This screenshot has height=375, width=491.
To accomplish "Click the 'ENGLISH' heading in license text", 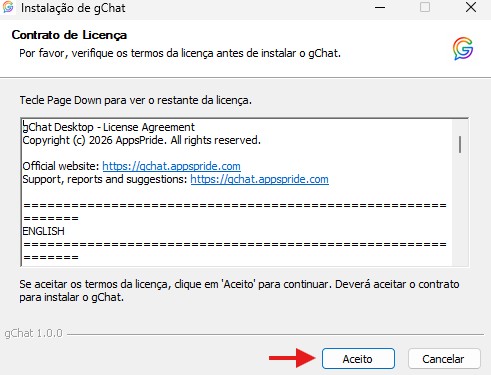I will tap(43, 231).
